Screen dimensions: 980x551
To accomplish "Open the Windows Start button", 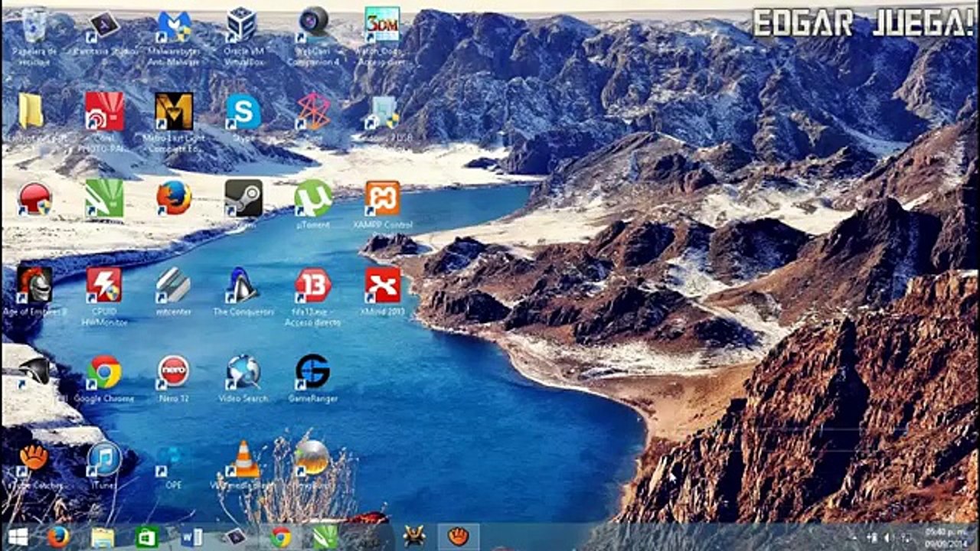I will (x=18, y=537).
